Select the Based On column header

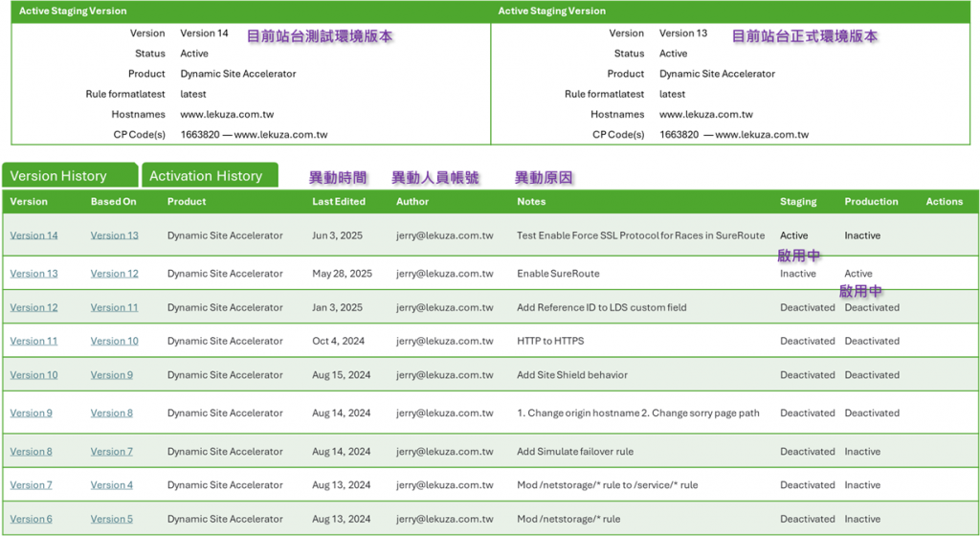[x=113, y=202]
